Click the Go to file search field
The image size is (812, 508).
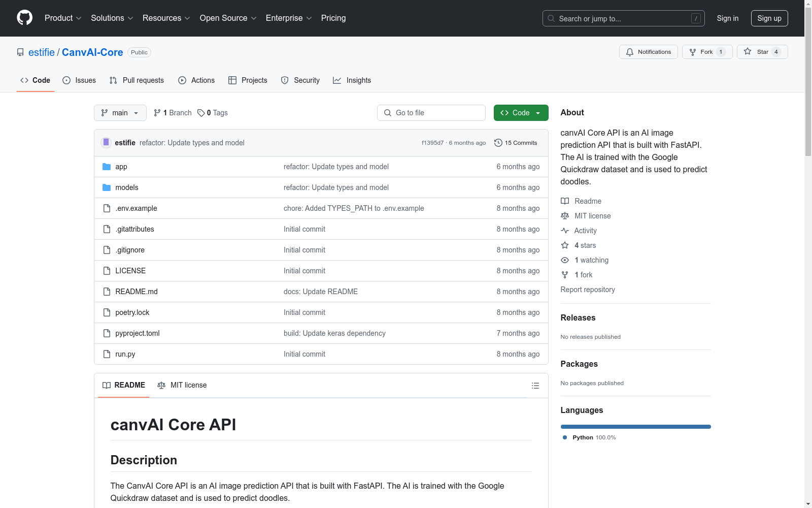[x=431, y=113]
